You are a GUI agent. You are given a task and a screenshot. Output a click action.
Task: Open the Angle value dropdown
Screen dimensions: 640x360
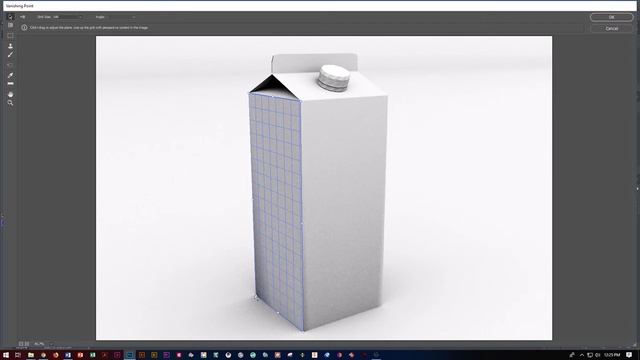122,17
